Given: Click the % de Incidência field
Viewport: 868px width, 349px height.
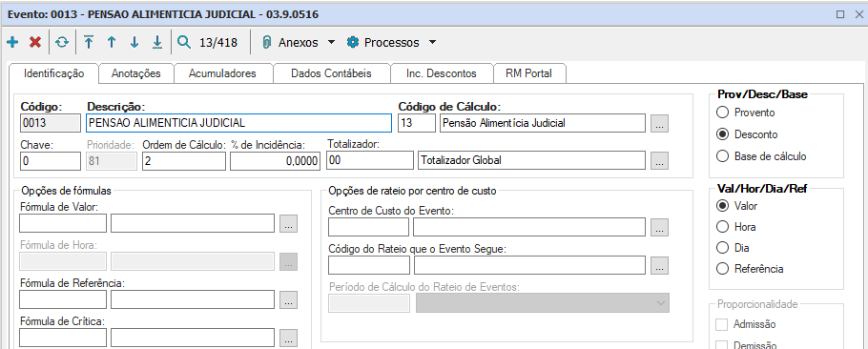Looking at the screenshot, I should point(276,161).
